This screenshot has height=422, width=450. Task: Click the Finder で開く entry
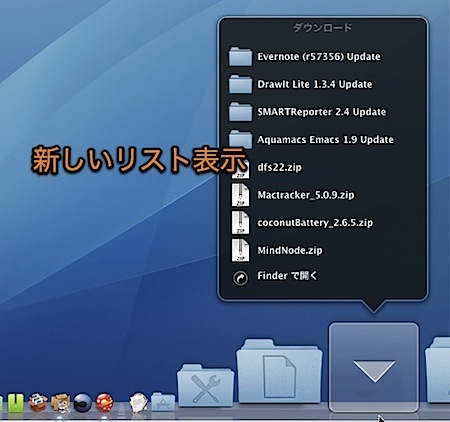pyautogui.click(x=287, y=276)
